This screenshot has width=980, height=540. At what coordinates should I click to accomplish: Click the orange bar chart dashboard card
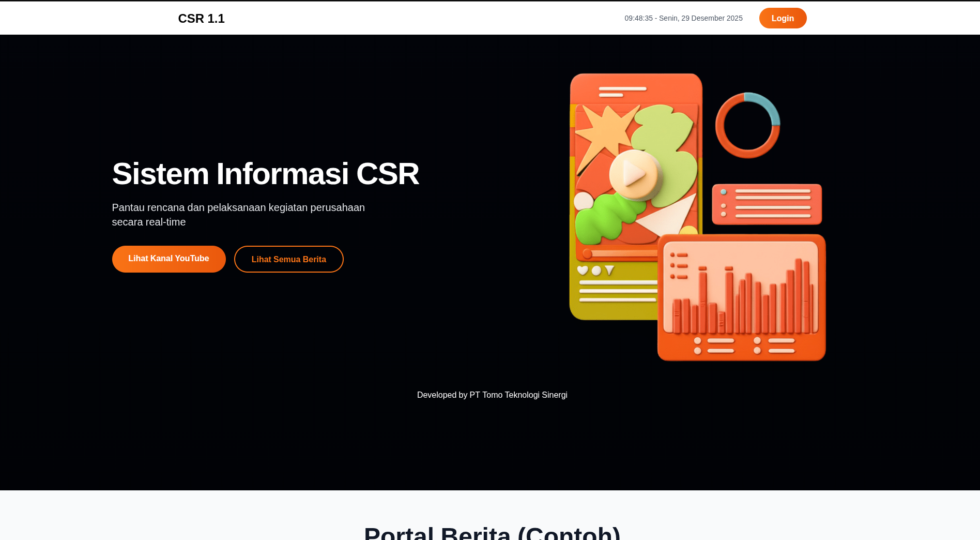[741, 297]
